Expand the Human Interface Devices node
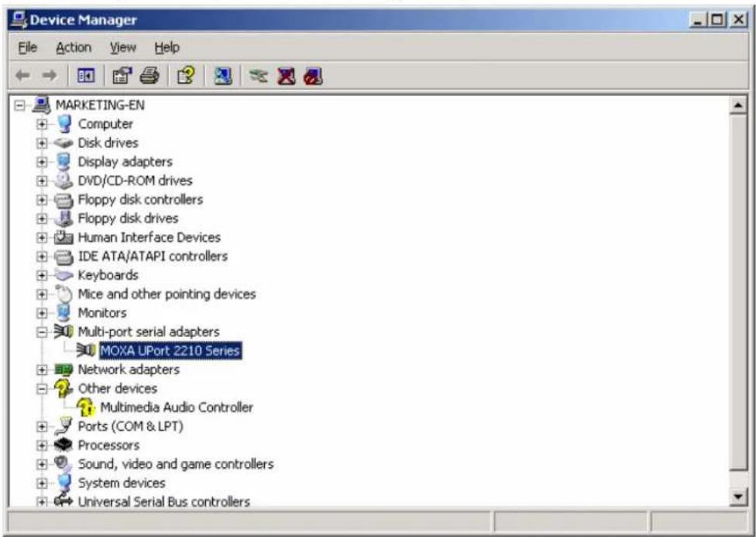Viewport: 756px width, 537px height. coord(42,237)
